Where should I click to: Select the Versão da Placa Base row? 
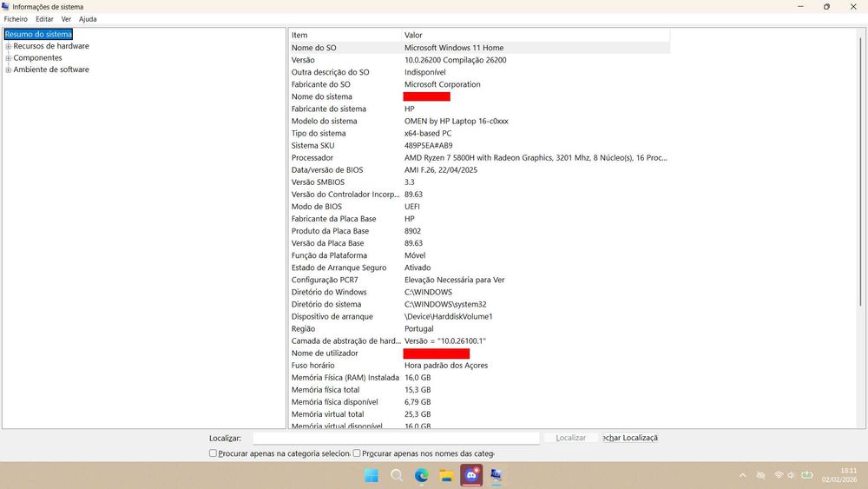479,243
